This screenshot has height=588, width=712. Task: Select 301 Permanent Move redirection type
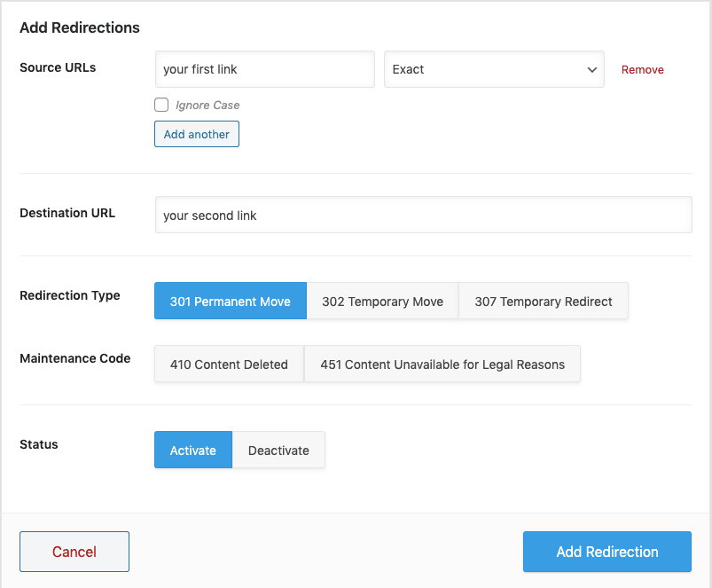[x=231, y=302]
